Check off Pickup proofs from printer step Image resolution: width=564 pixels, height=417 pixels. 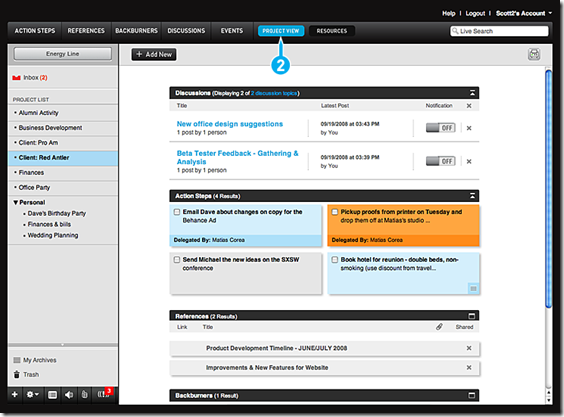pyautogui.click(x=335, y=212)
